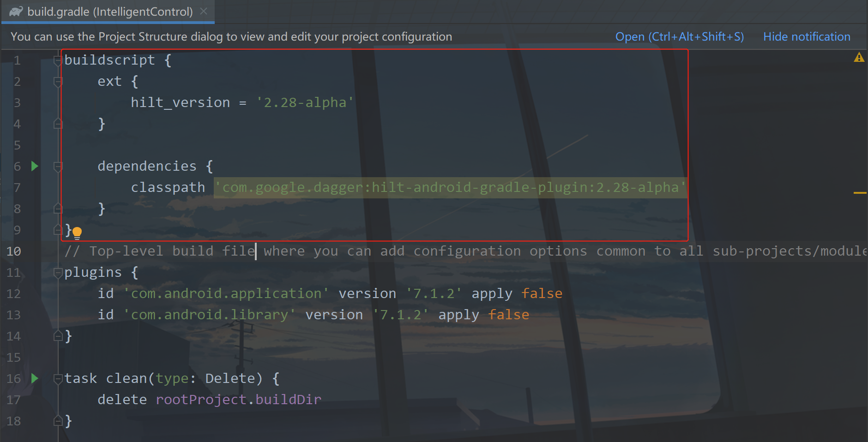Image resolution: width=868 pixels, height=442 pixels.
Task: Collapse the plugins block fold arrow
Action: 58,273
